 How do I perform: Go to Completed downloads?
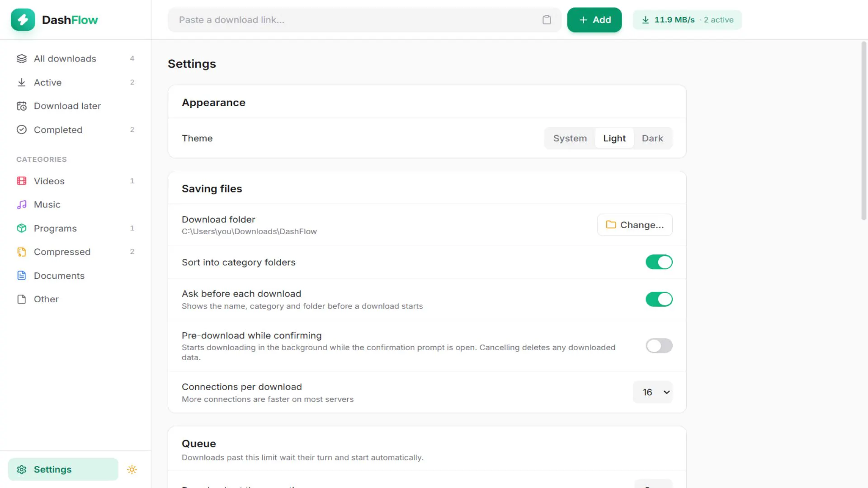(x=75, y=130)
